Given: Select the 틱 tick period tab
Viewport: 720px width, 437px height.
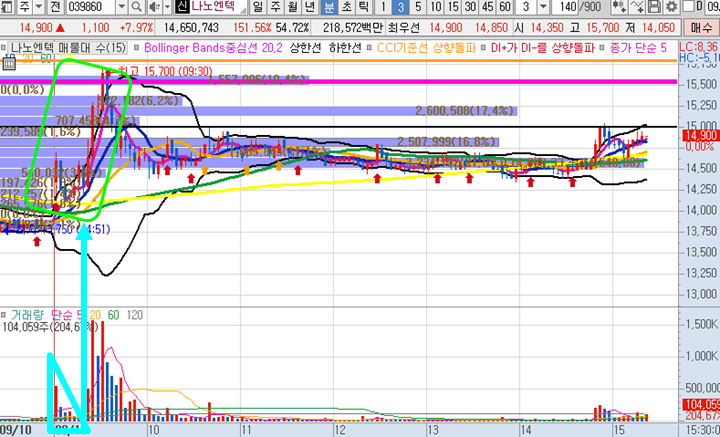Looking at the screenshot, I should tap(363, 7).
